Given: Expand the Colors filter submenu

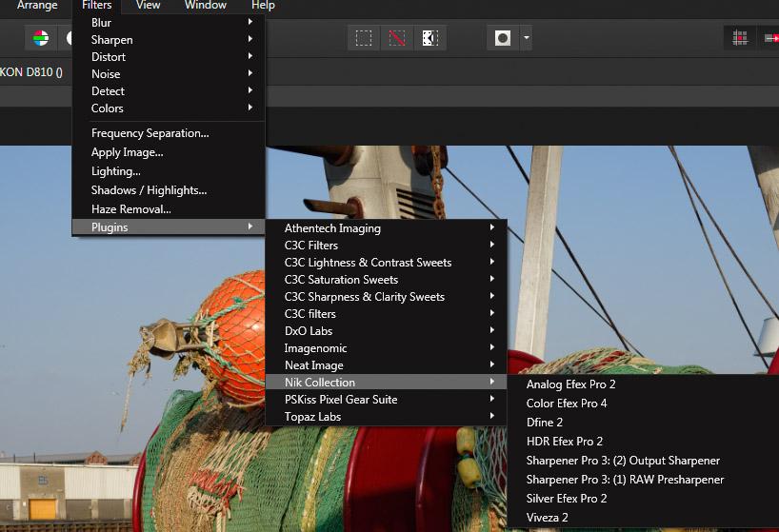Looking at the screenshot, I should click(x=169, y=108).
